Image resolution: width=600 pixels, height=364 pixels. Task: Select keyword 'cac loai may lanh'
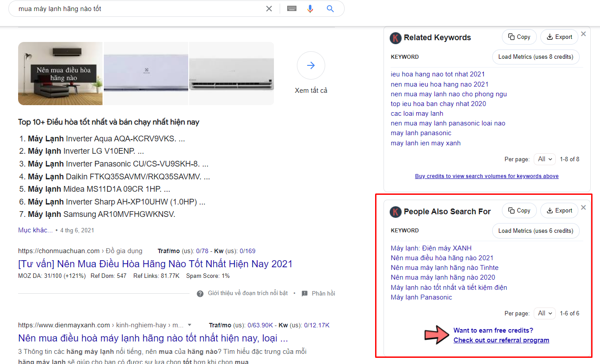[417, 114]
